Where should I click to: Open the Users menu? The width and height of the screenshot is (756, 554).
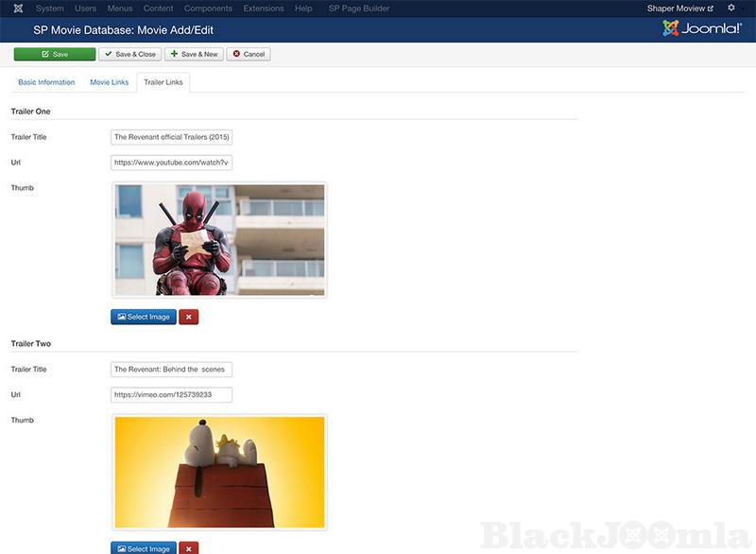(85, 9)
